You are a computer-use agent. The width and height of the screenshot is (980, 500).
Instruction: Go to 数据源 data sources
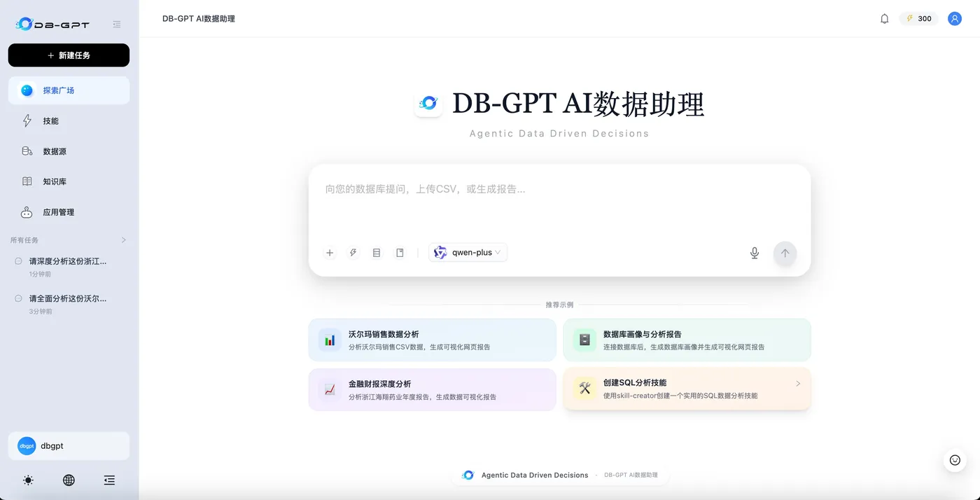tap(69, 151)
